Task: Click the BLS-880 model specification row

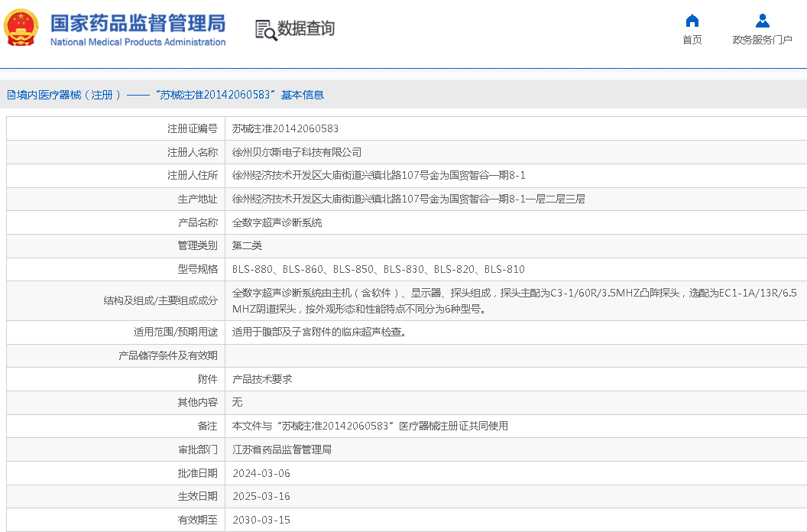Action: coord(378,270)
